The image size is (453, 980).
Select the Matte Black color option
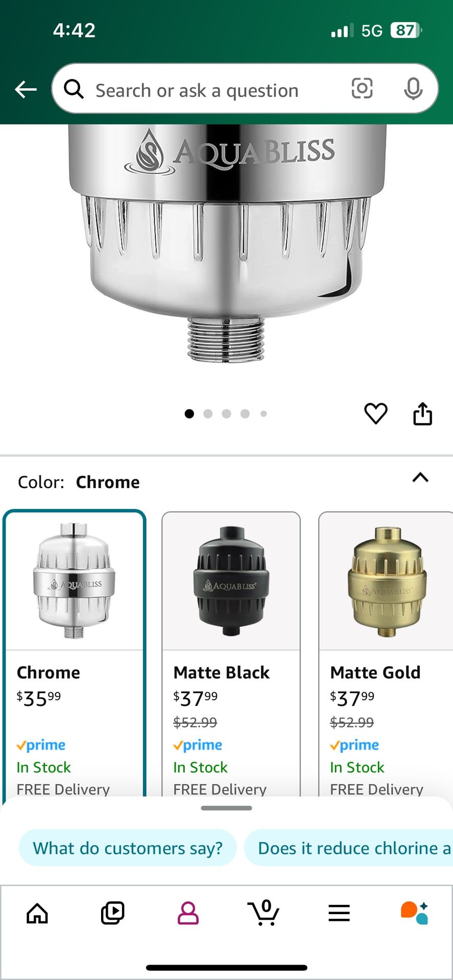click(231, 654)
